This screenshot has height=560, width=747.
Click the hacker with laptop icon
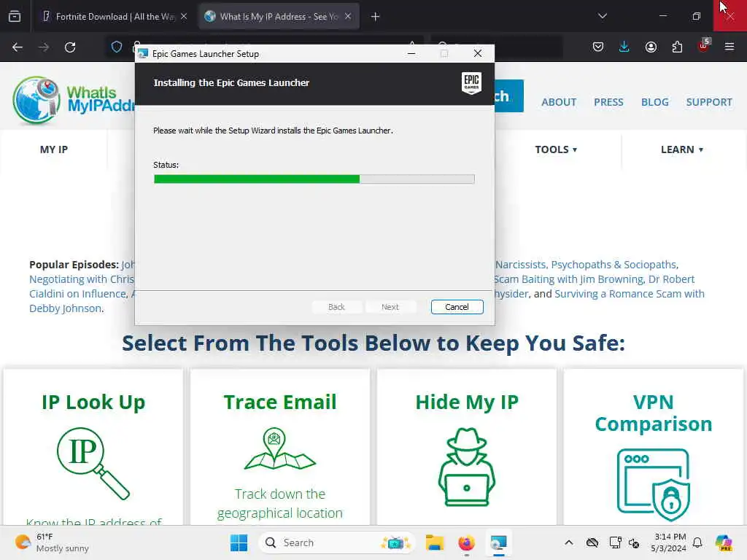[x=467, y=467]
